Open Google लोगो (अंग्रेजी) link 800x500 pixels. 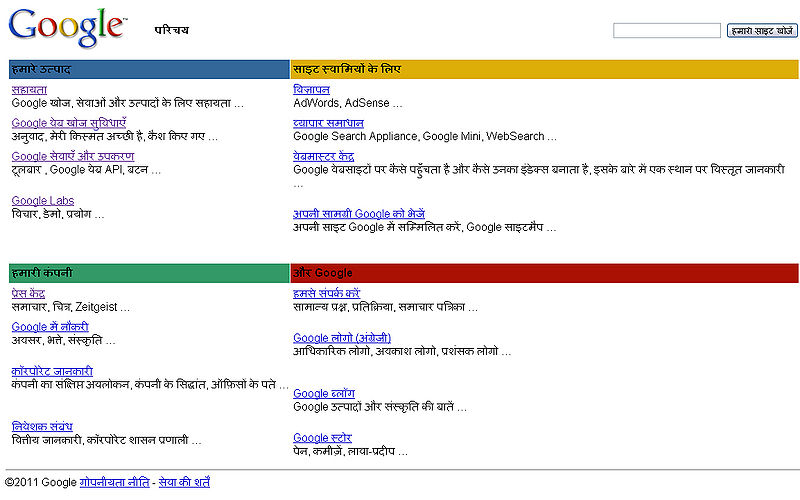pyautogui.click(x=342, y=338)
